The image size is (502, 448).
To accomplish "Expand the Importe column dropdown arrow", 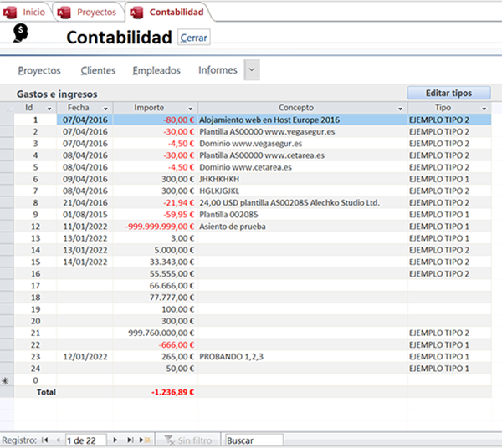I will click(190, 109).
